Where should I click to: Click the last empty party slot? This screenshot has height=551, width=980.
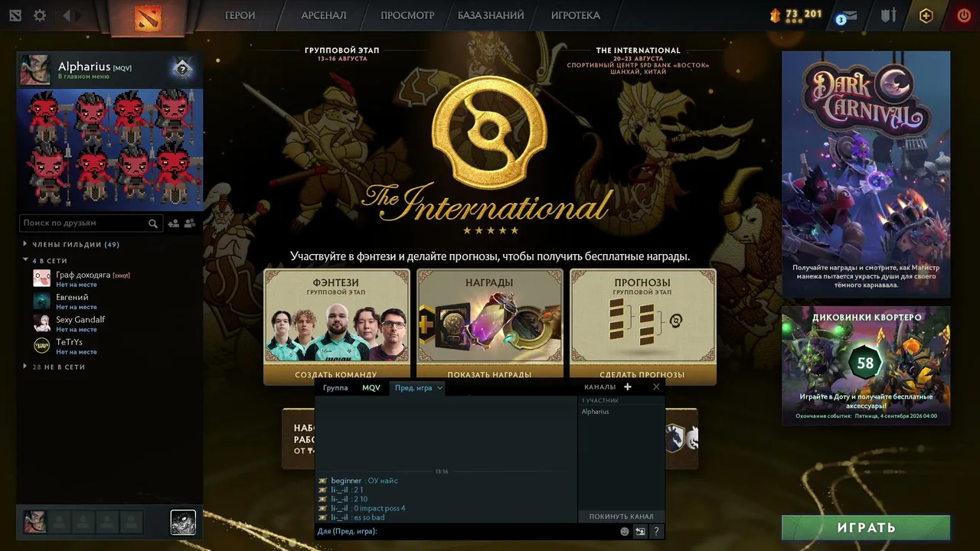click(x=132, y=522)
